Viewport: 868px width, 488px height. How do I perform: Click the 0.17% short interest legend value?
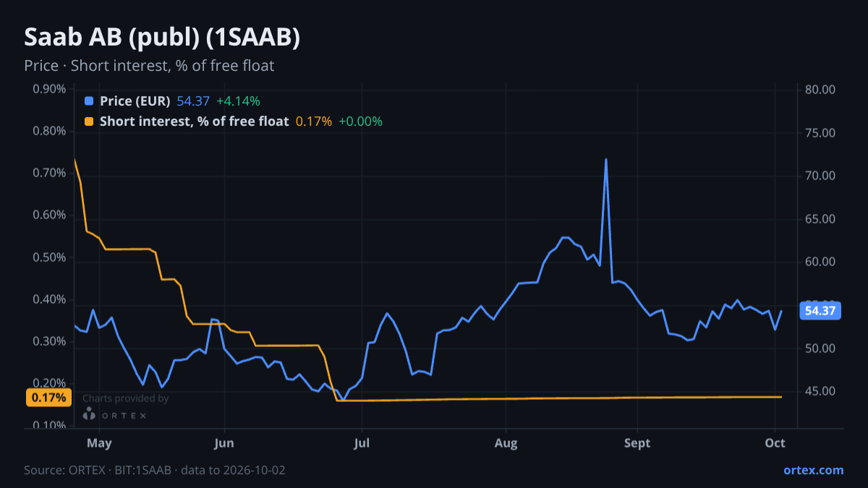(314, 121)
